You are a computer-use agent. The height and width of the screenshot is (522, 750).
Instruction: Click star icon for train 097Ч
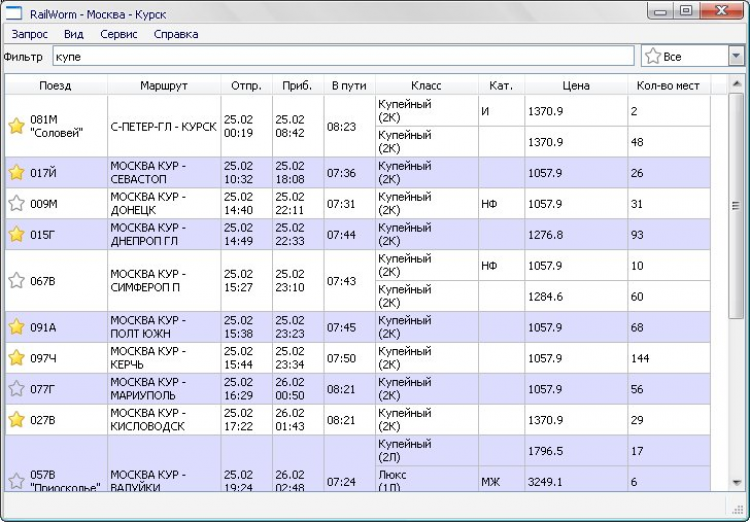(16, 358)
